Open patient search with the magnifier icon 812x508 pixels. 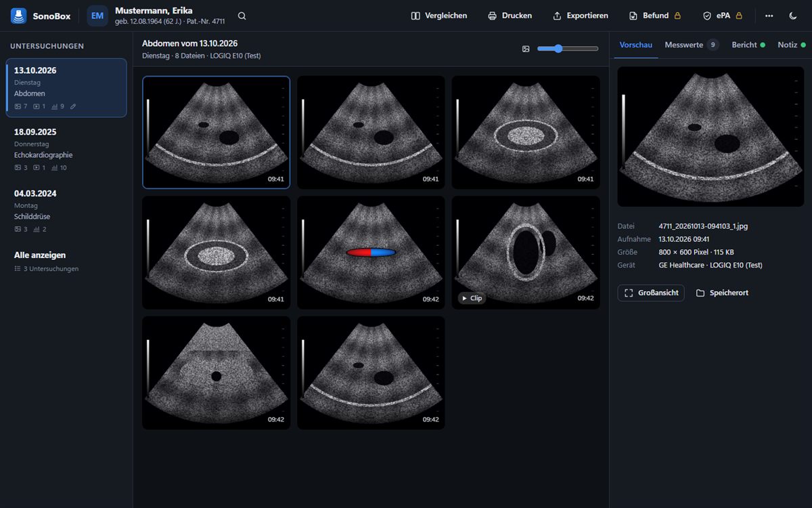pos(242,16)
